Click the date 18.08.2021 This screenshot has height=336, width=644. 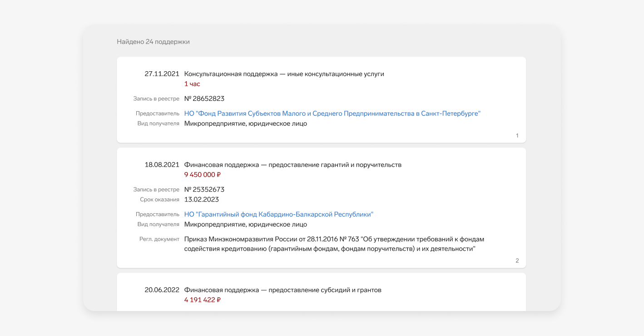click(162, 165)
